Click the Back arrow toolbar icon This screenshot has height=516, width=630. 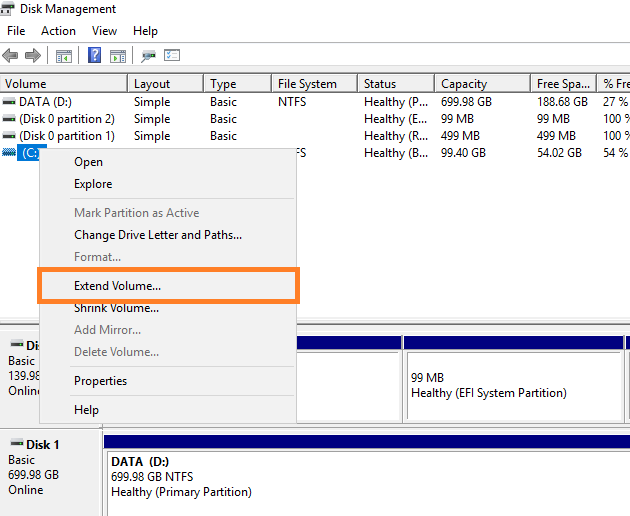tap(11, 56)
